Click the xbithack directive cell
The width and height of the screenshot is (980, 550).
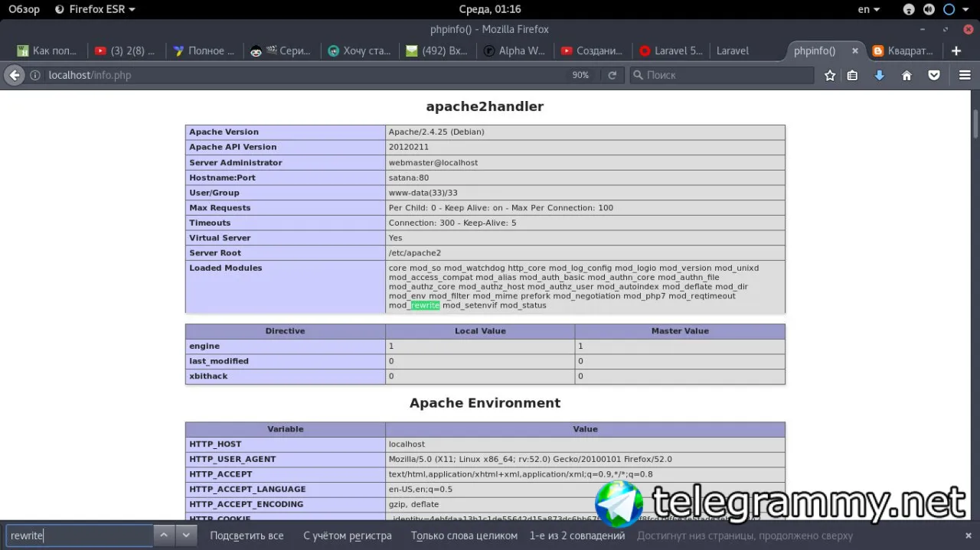[x=286, y=376]
